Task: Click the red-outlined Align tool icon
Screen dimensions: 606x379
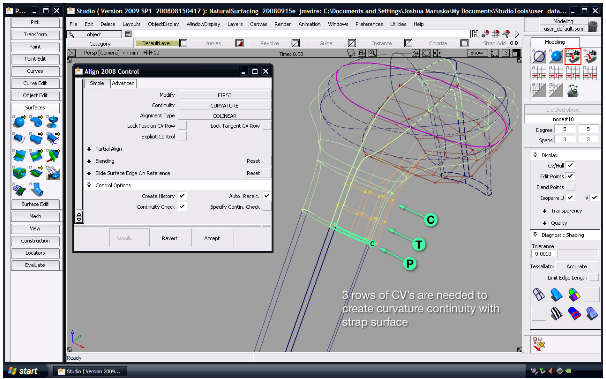Action: pos(573,56)
